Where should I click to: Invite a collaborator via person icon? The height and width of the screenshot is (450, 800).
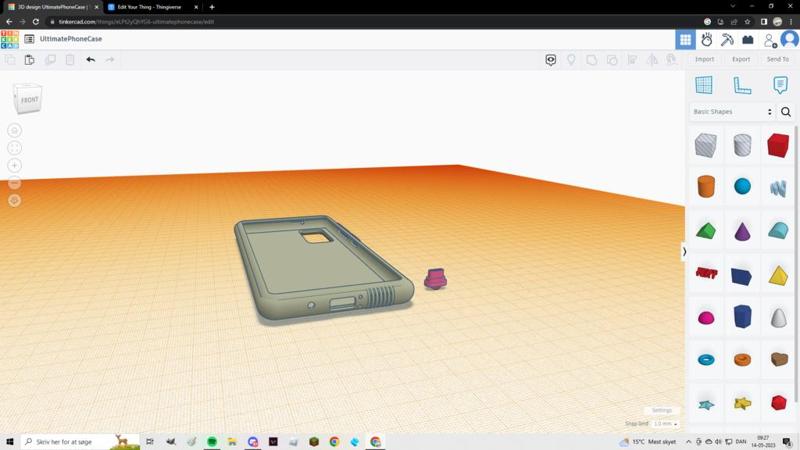click(x=769, y=40)
